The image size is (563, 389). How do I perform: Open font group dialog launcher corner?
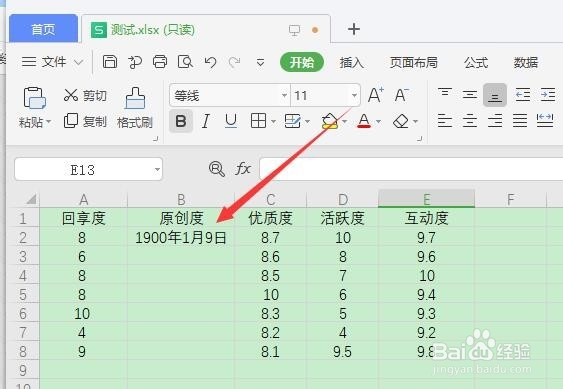tap(419, 139)
